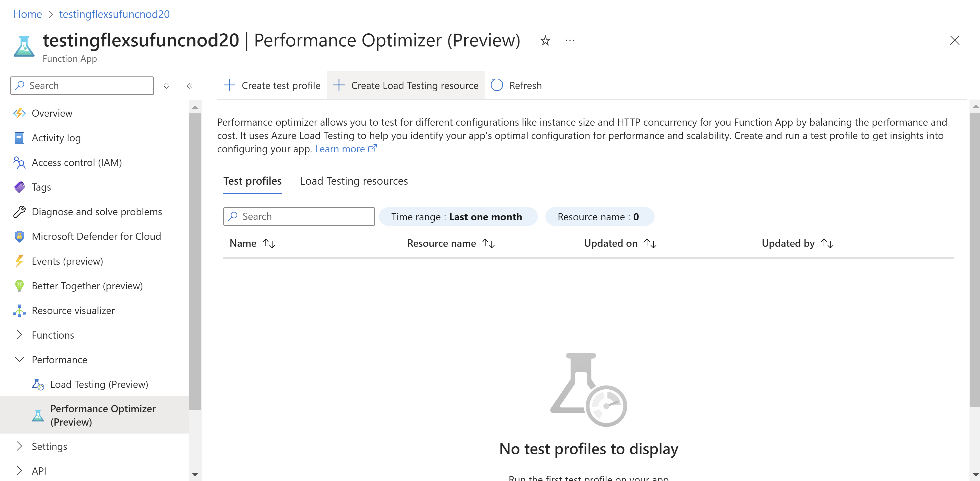Switch to Load Testing resources tab
Viewport: 980px width, 481px height.
click(354, 181)
